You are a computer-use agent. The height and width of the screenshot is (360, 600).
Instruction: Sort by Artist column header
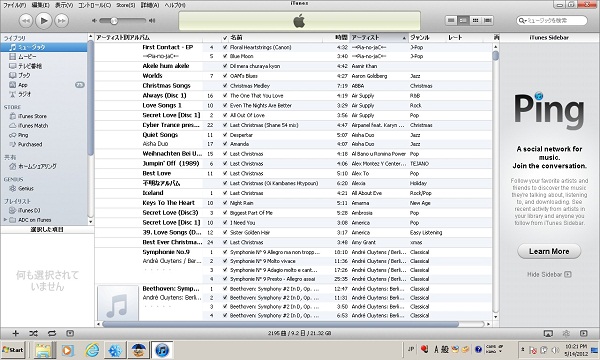pos(379,37)
